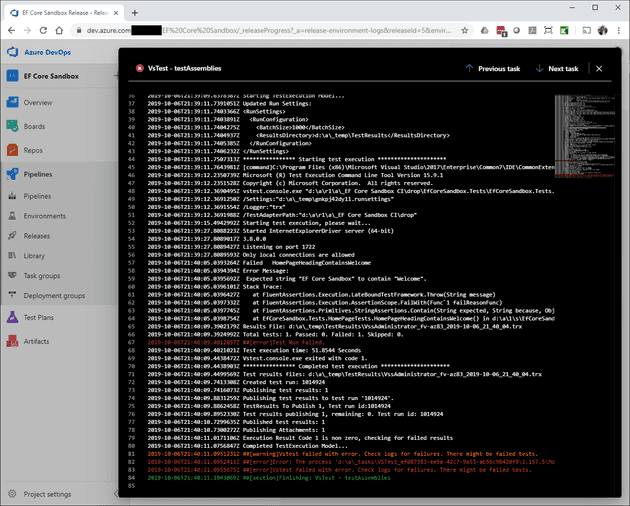Open a new browser tab
Screen dimensions: 630x506
tap(135, 13)
